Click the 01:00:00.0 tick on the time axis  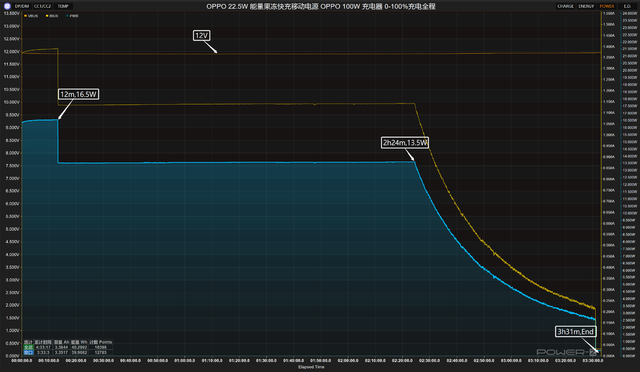tap(185, 361)
